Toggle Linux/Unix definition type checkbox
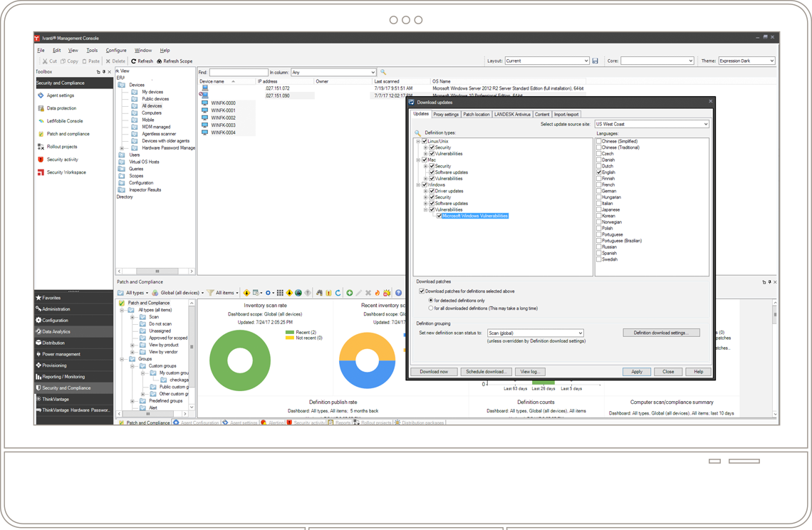Viewport: 812px width, 530px height. point(425,141)
